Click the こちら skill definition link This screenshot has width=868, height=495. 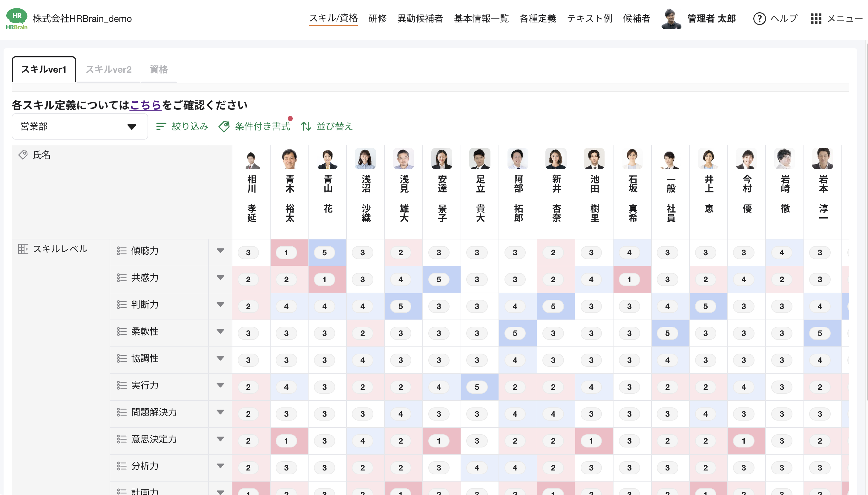[x=146, y=105]
